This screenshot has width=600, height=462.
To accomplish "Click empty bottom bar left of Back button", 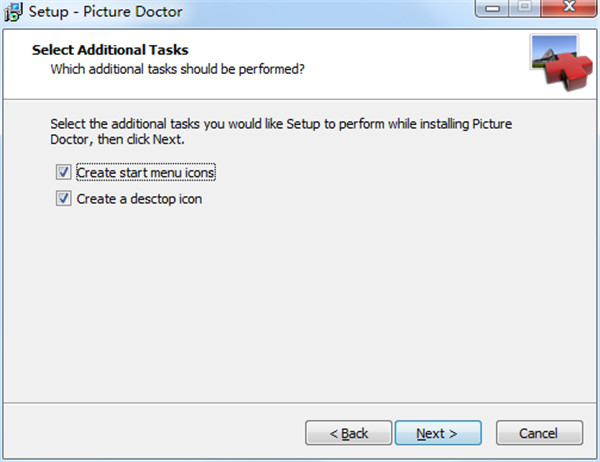I will [x=153, y=433].
